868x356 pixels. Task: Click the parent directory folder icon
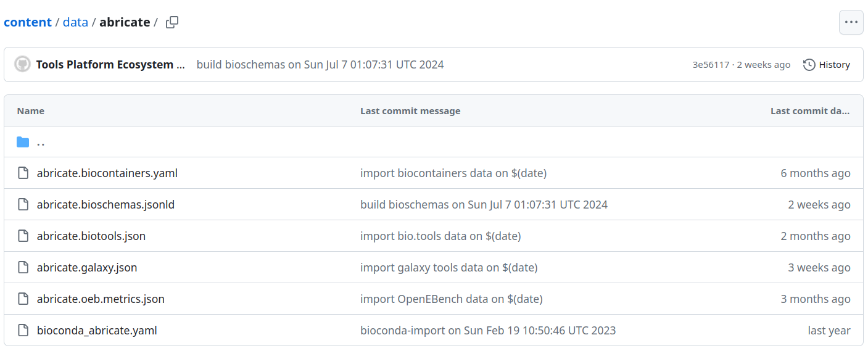23,142
